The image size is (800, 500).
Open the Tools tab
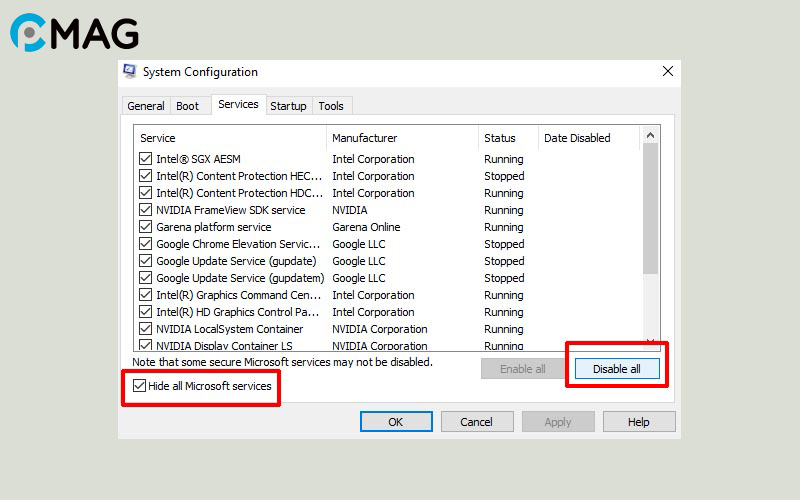[331, 106]
